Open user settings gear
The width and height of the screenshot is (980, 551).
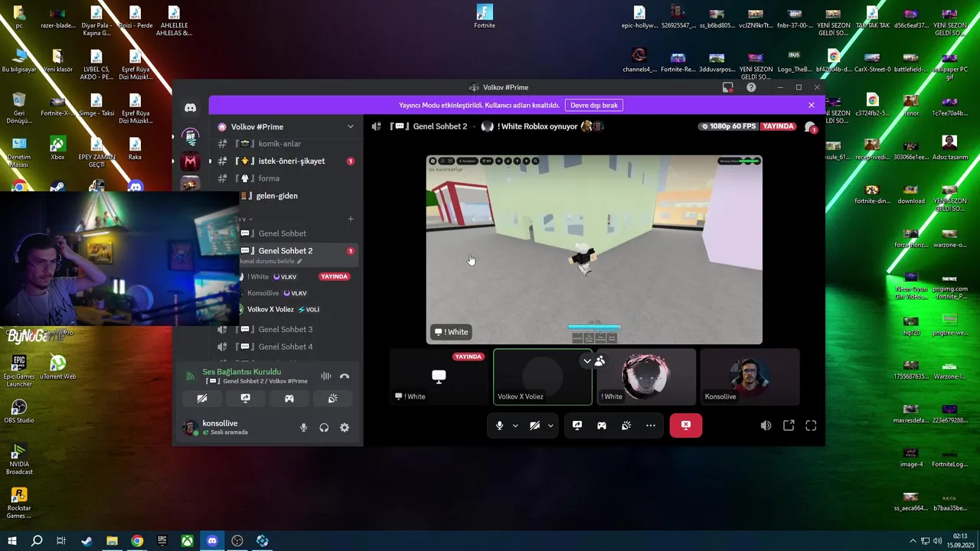[345, 428]
